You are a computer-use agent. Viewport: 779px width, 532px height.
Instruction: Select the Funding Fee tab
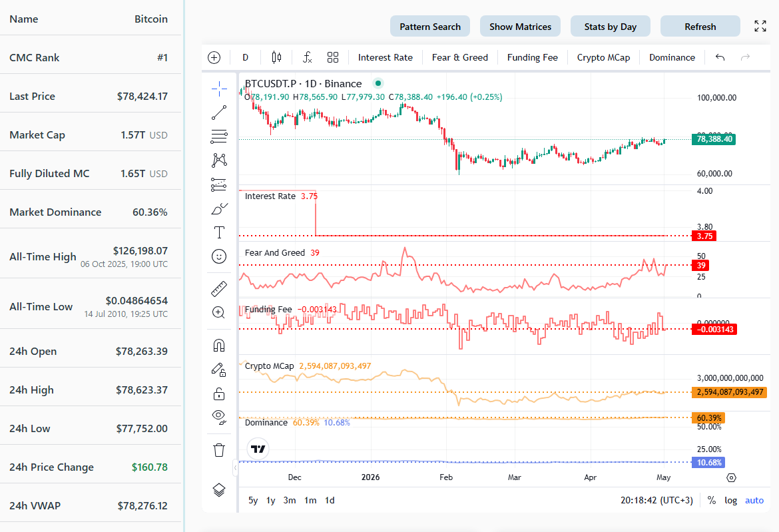pyautogui.click(x=533, y=58)
